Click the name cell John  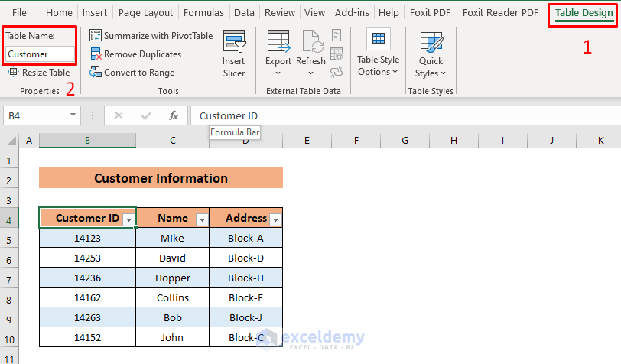(173, 337)
